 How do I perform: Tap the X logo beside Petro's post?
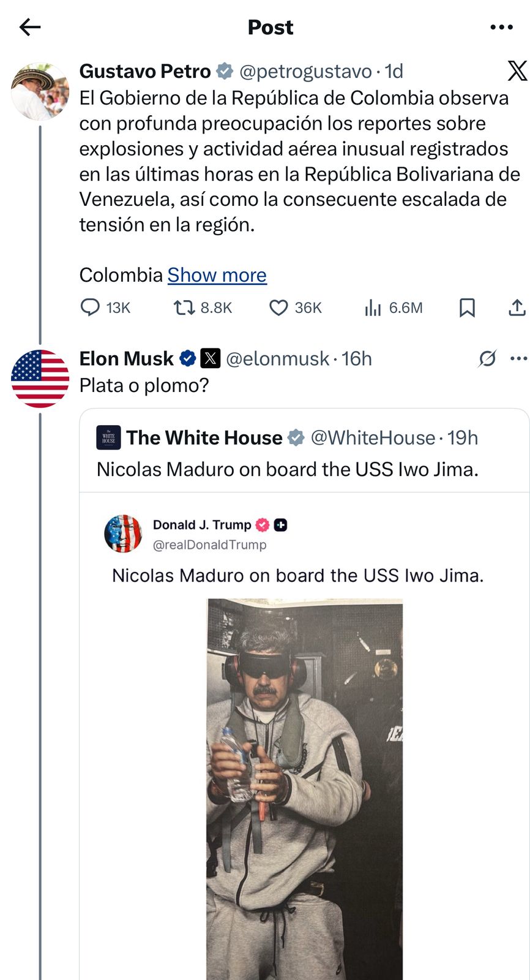517,71
